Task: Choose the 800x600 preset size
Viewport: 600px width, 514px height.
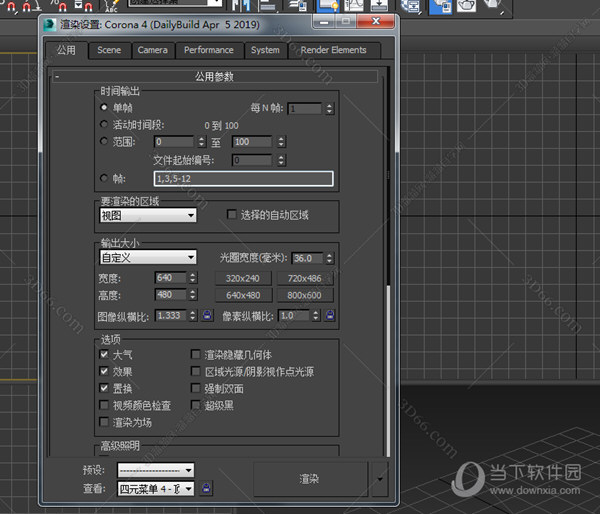Action: pos(305,295)
